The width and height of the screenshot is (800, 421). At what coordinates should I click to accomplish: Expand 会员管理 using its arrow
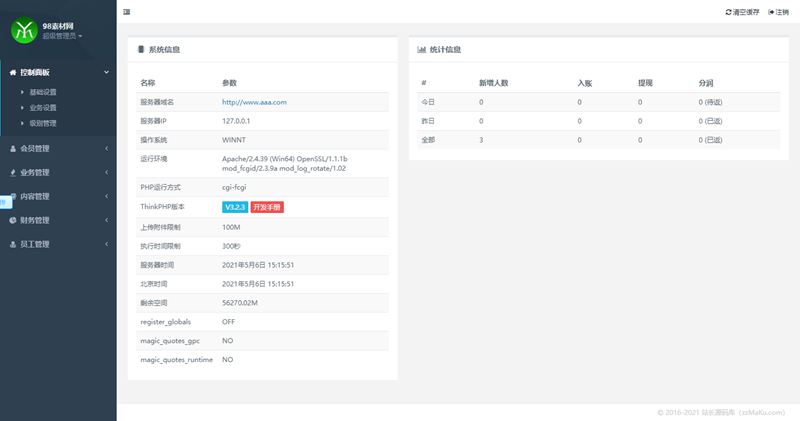pyautogui.click(x=107, y=148)
